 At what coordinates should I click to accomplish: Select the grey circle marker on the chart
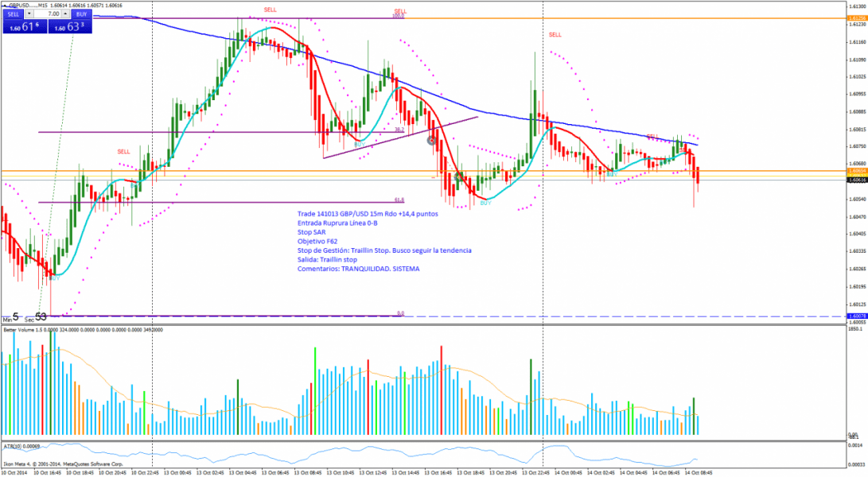point(431,141)
